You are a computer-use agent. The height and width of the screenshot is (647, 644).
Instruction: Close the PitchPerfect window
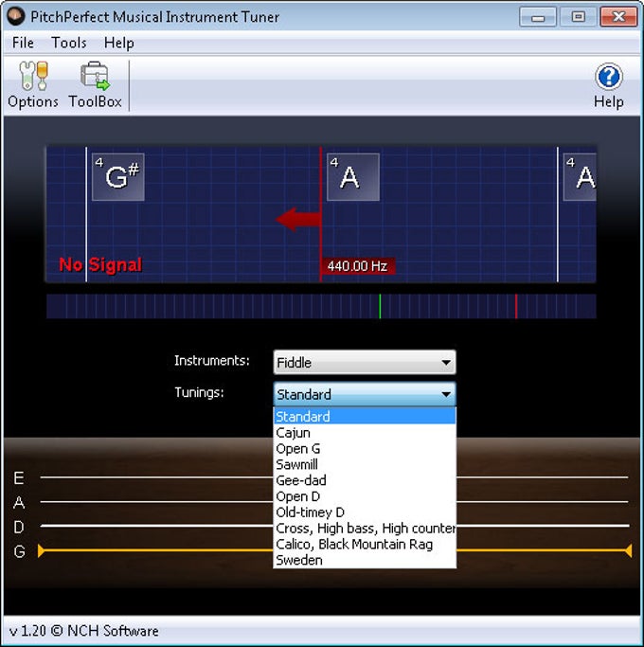618,17
